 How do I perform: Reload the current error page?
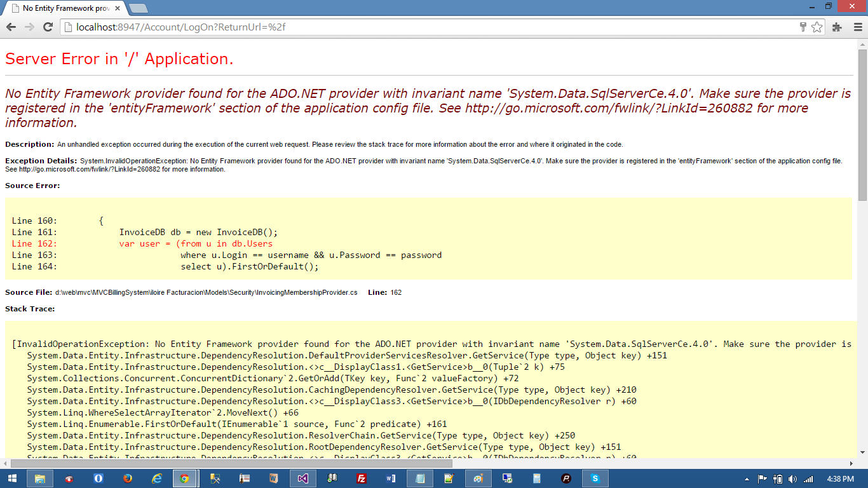[48, 27]
